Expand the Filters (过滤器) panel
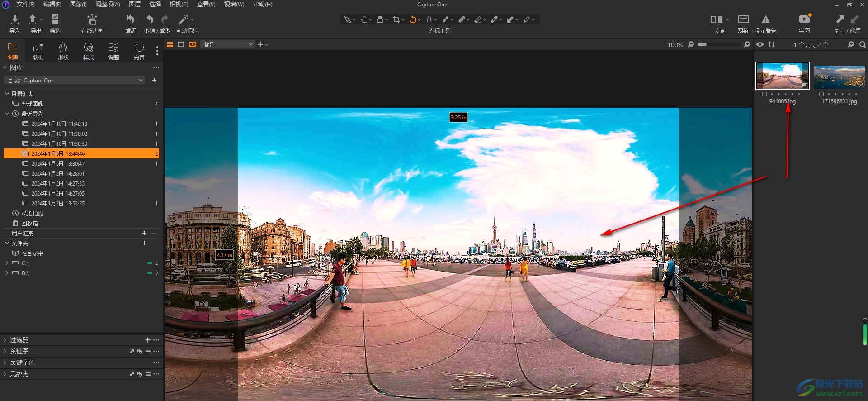Image resolution: width=868 pixels, height=401 pixels. click(5, 340)
